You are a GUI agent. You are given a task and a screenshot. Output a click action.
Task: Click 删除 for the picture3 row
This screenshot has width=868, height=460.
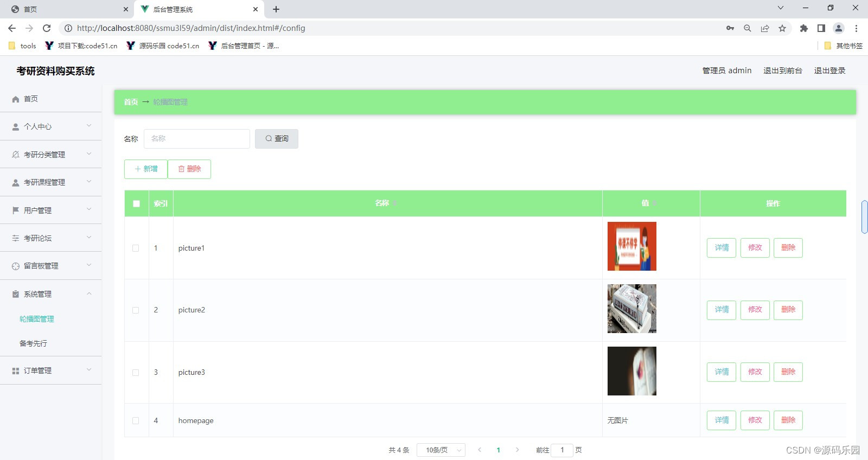click(788, 372)
